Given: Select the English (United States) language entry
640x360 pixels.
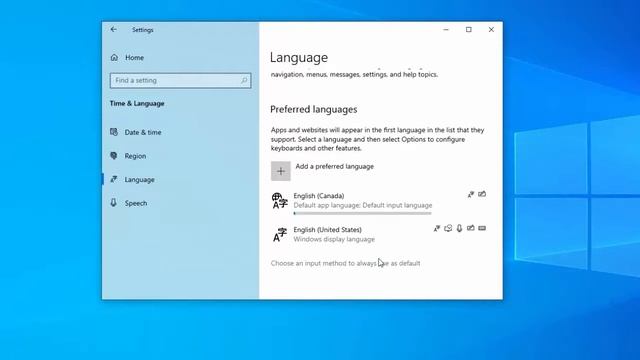Looking at the screenshot, I should tap(379, 234).
